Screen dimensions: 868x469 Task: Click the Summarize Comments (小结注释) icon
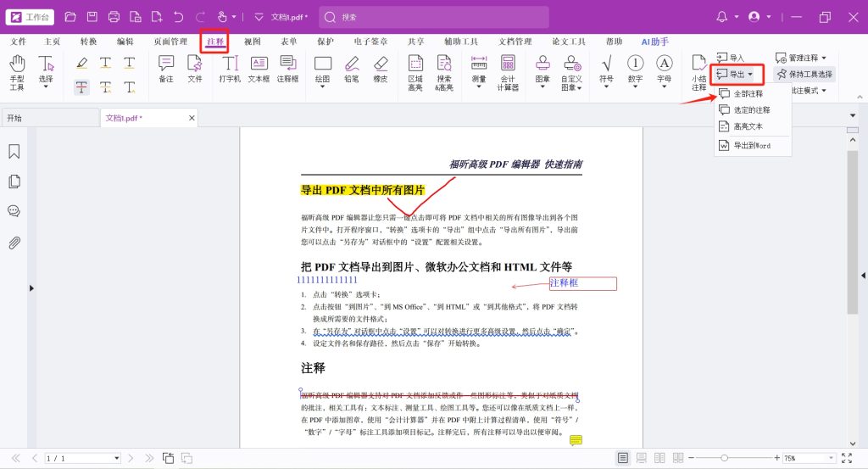pyautogui.click(x=698, y=72)
